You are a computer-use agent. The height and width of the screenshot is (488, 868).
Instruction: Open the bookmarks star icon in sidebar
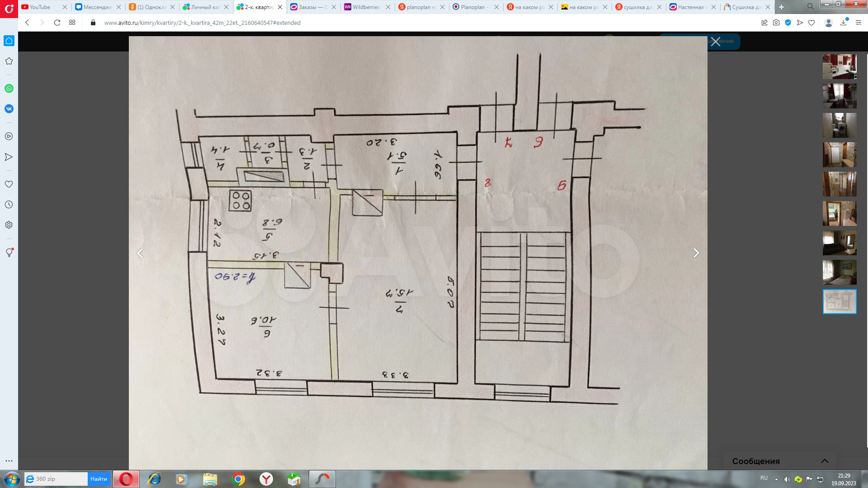[x=9, y=61]
